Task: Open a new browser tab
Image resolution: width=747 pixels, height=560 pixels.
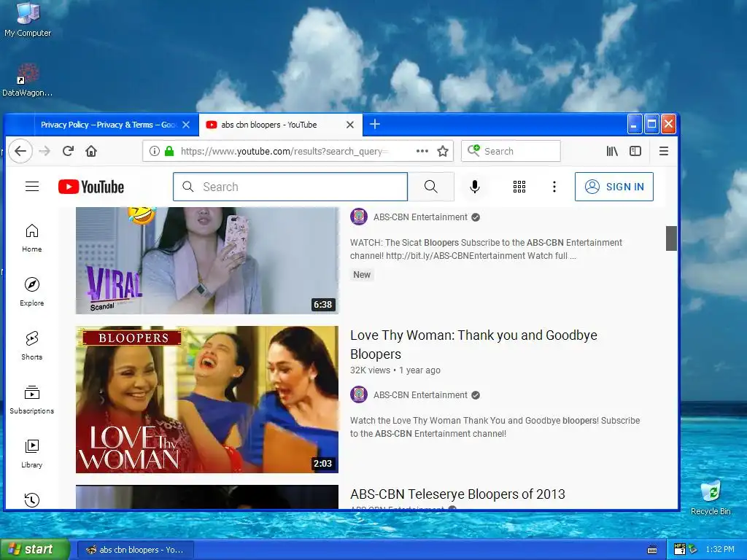Action: [x=375, y=124]
